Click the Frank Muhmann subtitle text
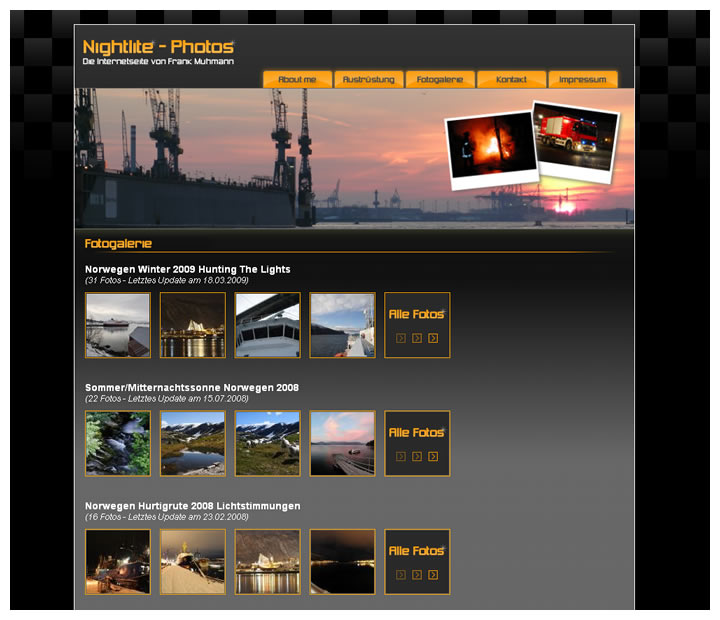Viewport: 720px width, 620px height. pos(158,61)
